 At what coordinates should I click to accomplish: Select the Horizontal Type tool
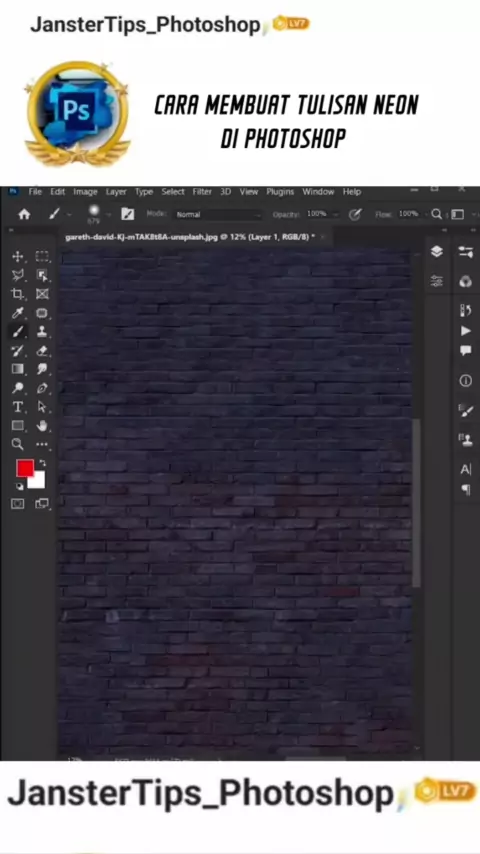pos(17,407)
